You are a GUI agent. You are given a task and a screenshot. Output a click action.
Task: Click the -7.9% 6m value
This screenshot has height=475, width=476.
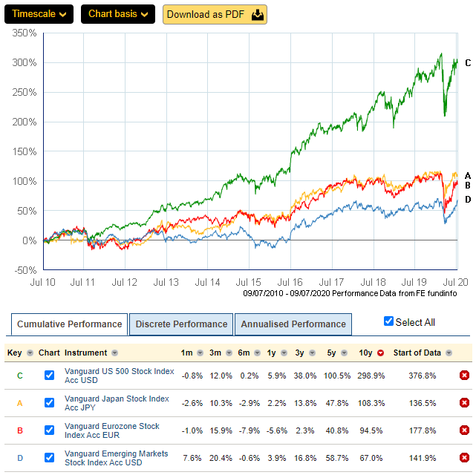250,430
